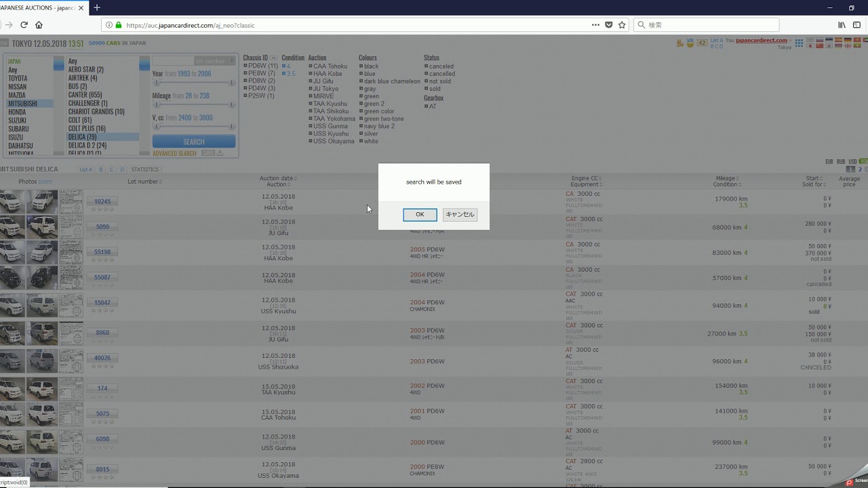868x488 pixels.
Task: Open the lot number dropdown arrow
Action: click(x=231, y=61)
